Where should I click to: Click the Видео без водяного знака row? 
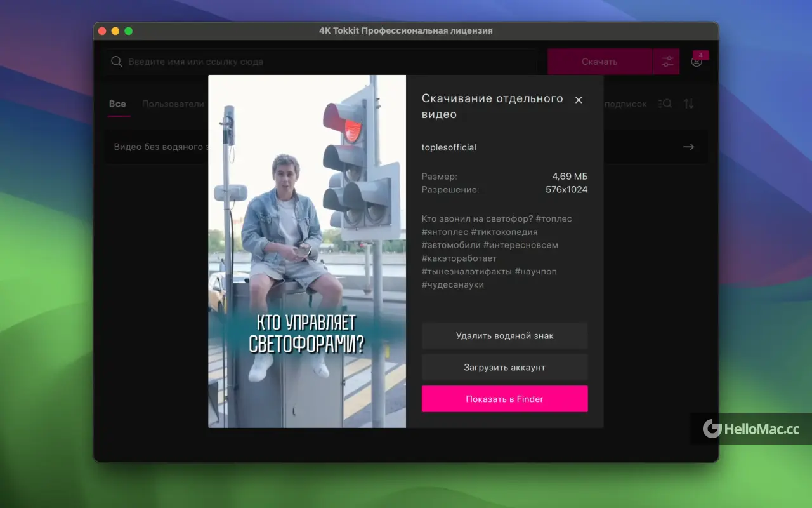click(x=405, y=147)
